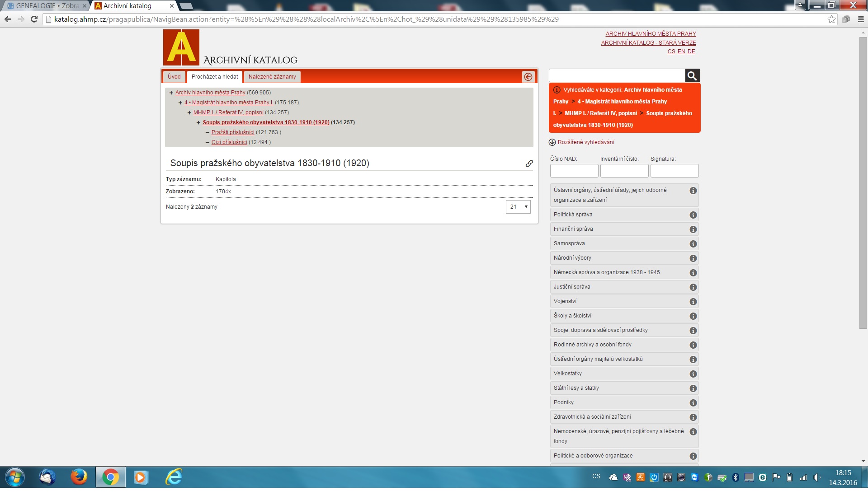Switch language to EN

[x=681, y=51]
